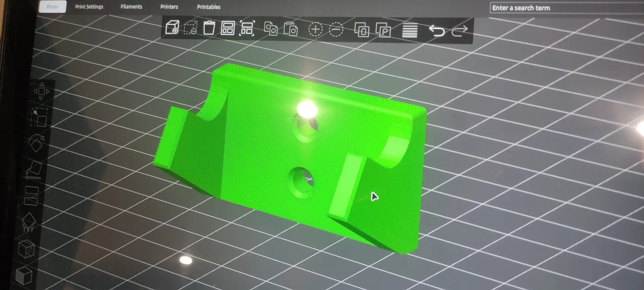Redo the last undone action

pyautogui.click(x=459, y=32)
